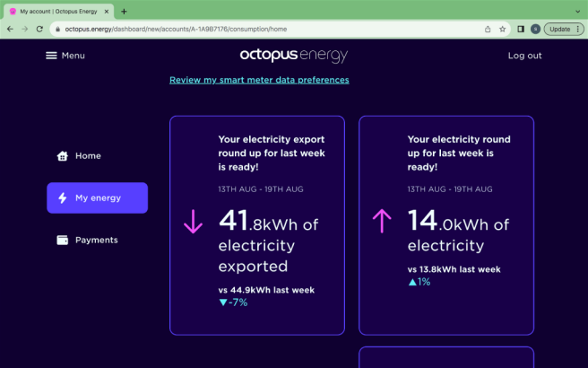
Task: Toggle the browser side panel icon
Action: tap(521, 29)
